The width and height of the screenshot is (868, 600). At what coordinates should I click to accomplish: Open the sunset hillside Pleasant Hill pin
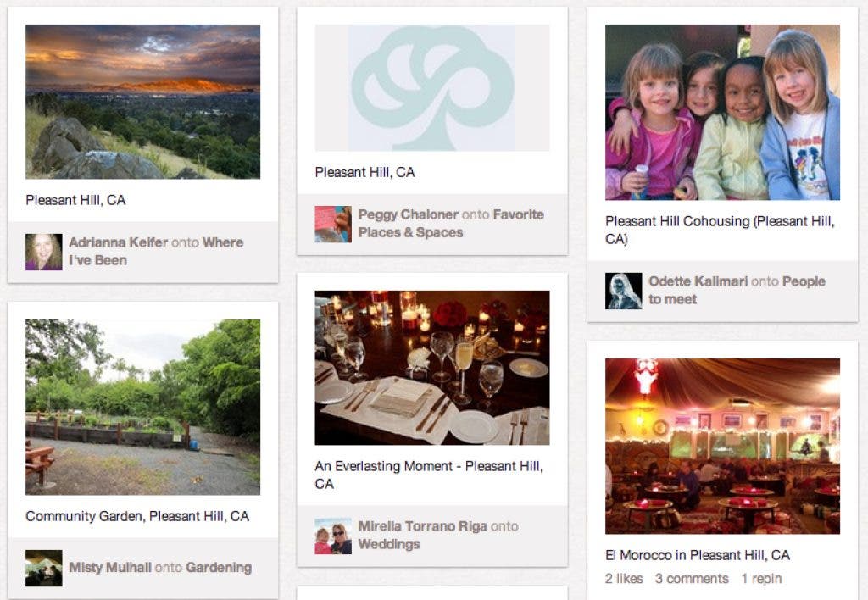pyautogui.click(x=142, y=102)
